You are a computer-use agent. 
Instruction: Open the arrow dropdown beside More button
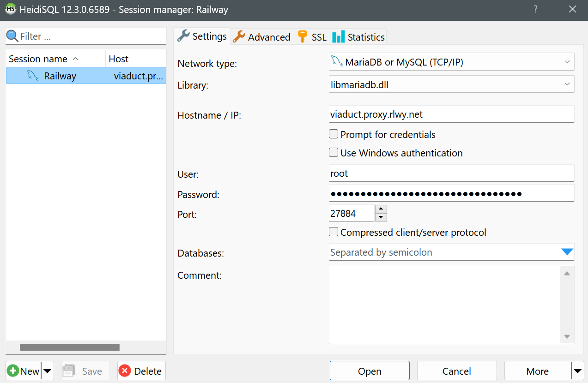pos(577,371)
